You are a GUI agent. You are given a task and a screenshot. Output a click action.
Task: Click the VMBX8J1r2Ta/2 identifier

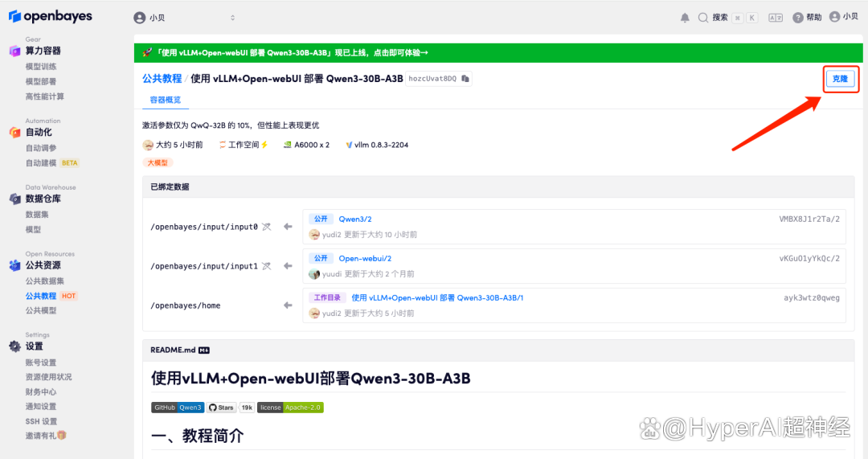click(x=809, y=219)
